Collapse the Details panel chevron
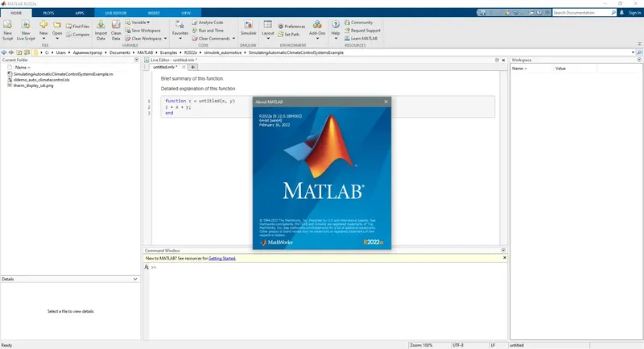Viewport: 644px width, 349px height. coord(135,279)
